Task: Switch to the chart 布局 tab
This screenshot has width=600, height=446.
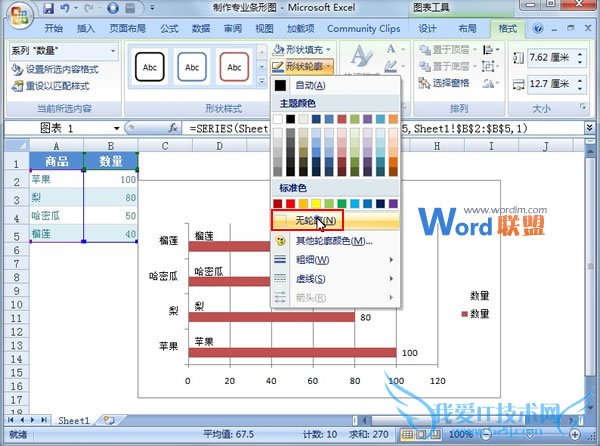Action: tap(467, 29)
